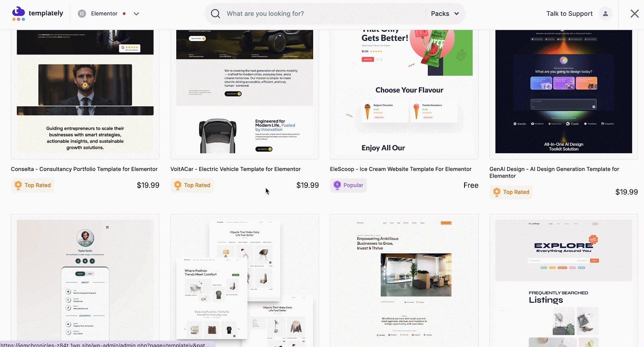The image size is (644, 347).
Task: Click the Free price label of EleScoop
Action: 471,185
